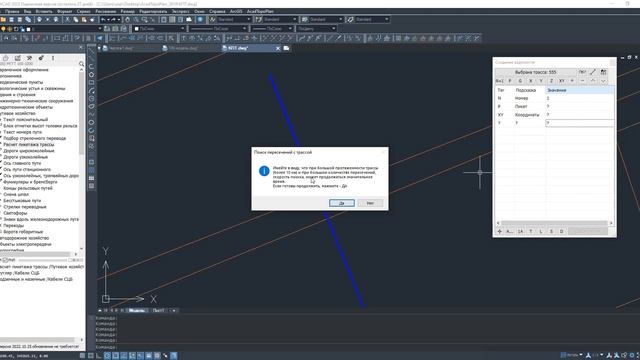Screen dimensions: 640x360
Task: Open the Рисование menu
Action: pyautogui.click(x=106, y=11)
